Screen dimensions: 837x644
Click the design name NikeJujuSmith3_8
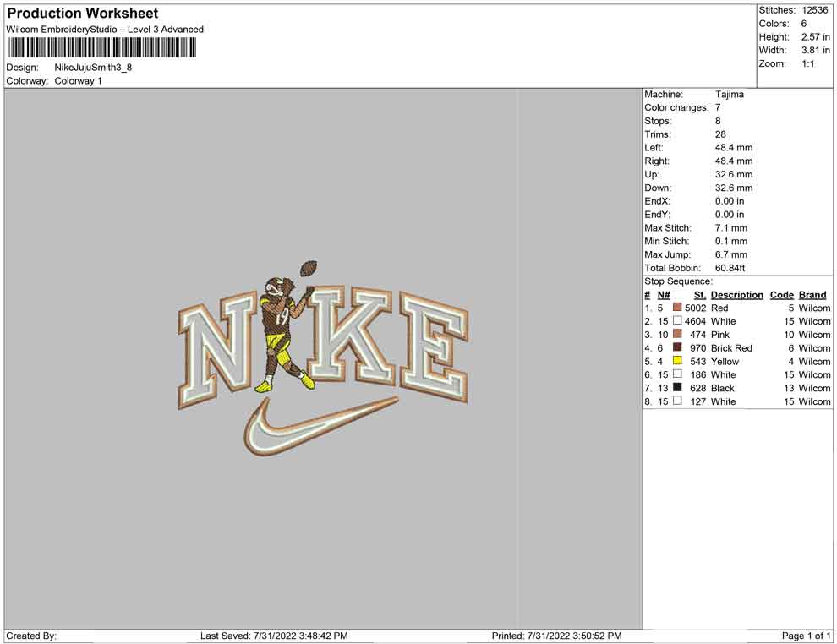pyautogui.click(x=93, y=68)
